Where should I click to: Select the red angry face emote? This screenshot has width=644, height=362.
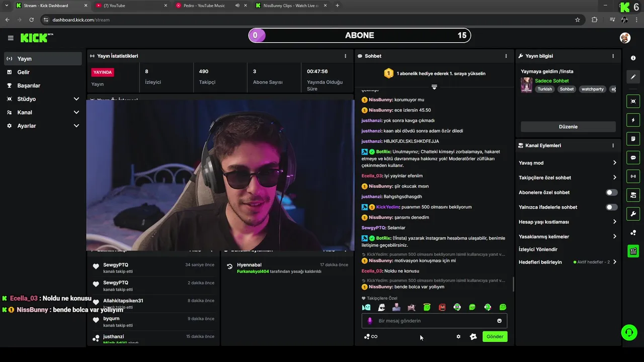[x=442, y=307]
